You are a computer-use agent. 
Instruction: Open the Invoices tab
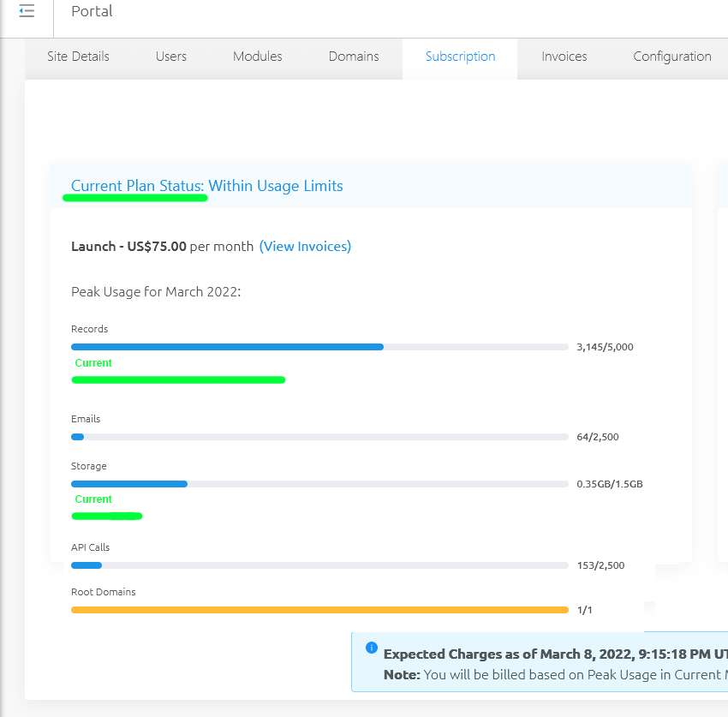[x=564, y=57]
